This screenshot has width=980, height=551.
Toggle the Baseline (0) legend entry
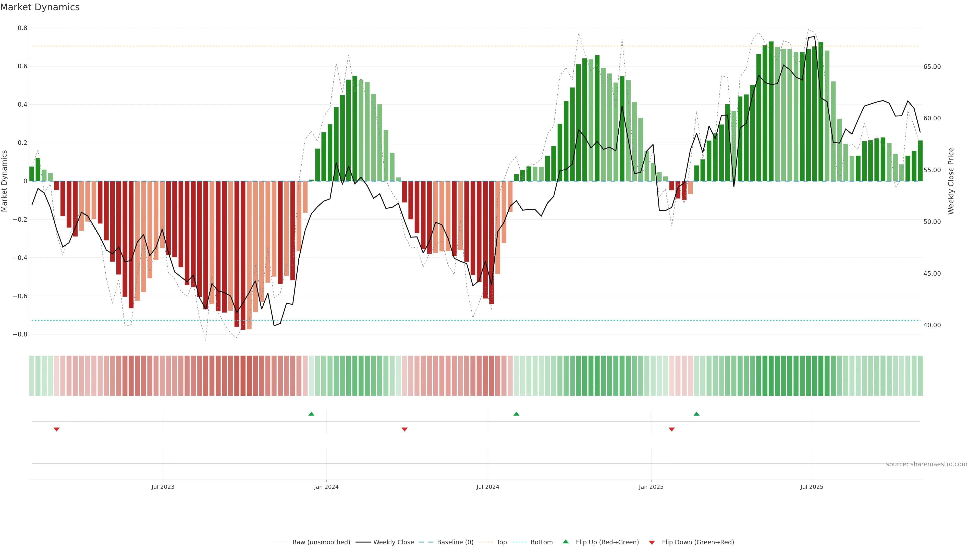click(x=455, y=542)
